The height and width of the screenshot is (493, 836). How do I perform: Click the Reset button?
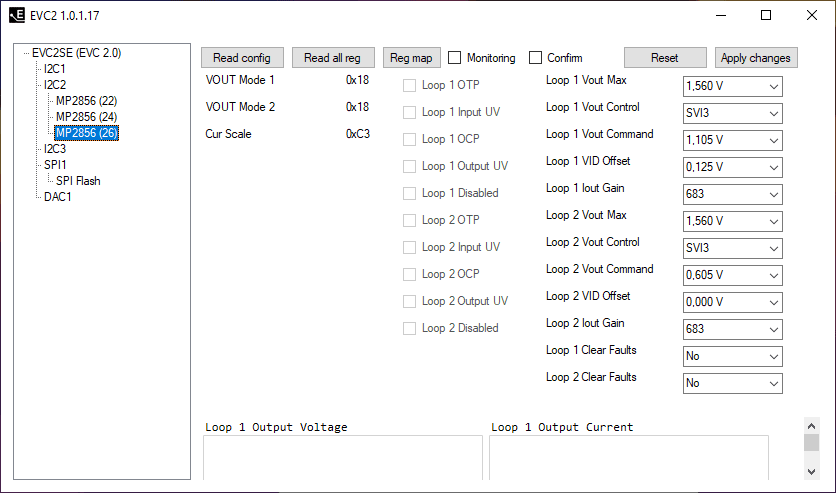[x=664, y=58]
